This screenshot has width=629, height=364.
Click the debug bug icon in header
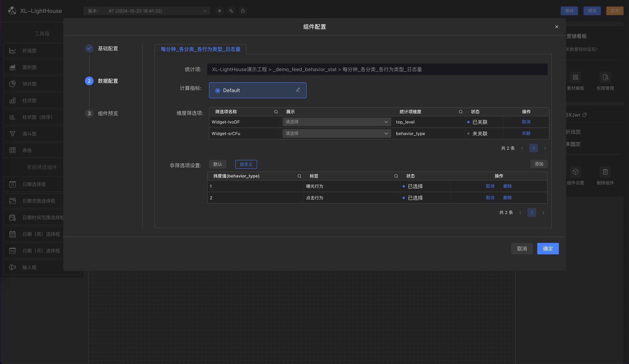(x=243, y=11)
